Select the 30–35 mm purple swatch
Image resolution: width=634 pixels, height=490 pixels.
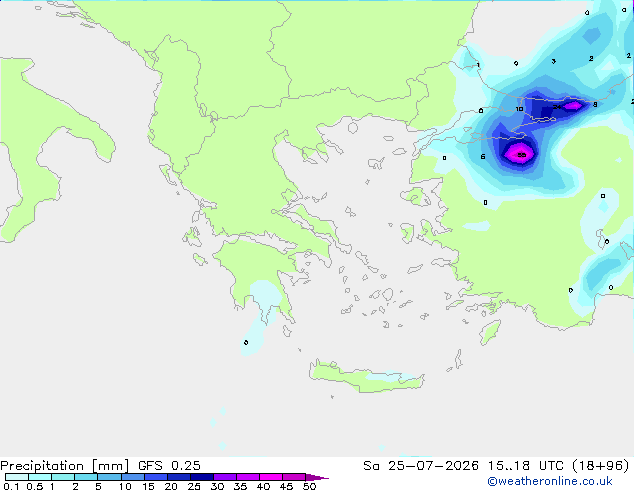point(225,477)
